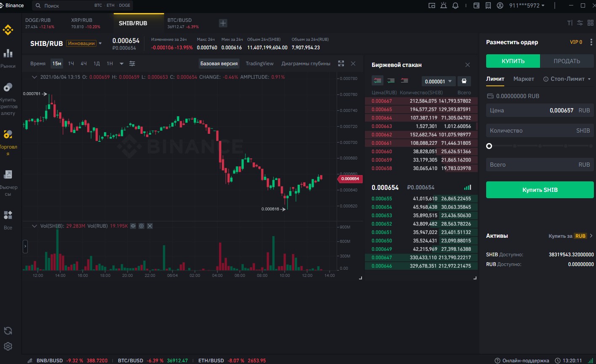Expand the collapsed left chart panel
The height and width of the screenshot is (364, 596).
[x=25, y=247]
